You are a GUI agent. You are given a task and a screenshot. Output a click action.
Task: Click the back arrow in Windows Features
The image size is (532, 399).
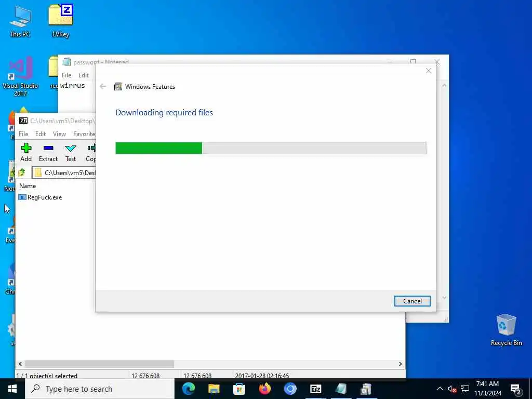point(103,87)
